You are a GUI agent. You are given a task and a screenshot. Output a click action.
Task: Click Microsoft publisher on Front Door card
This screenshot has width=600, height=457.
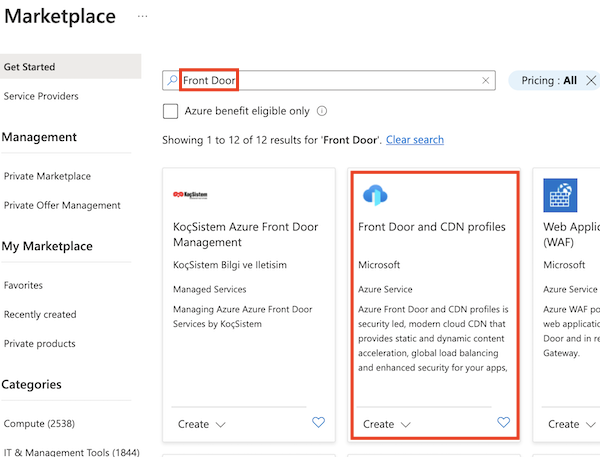tap(379, 265)
